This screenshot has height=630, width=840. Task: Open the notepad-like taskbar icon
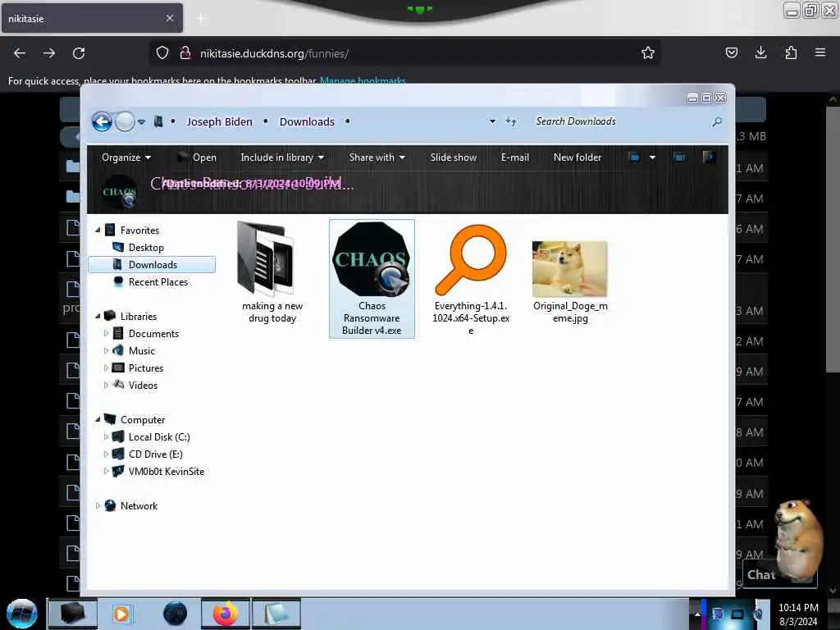click(x=276, y=614)
